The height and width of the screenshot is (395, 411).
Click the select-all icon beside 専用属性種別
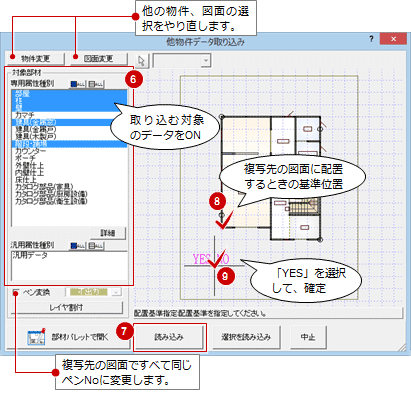click(x=78, y=84)
